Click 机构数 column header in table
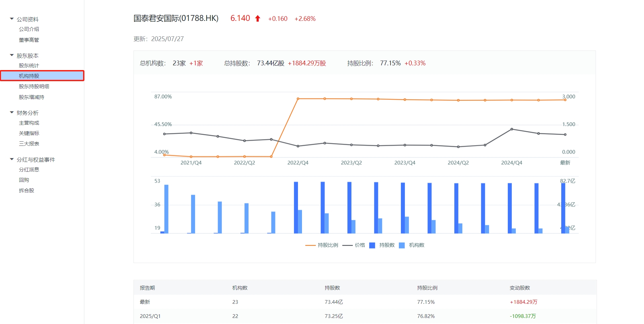644x324 pixels. point(240,288)
